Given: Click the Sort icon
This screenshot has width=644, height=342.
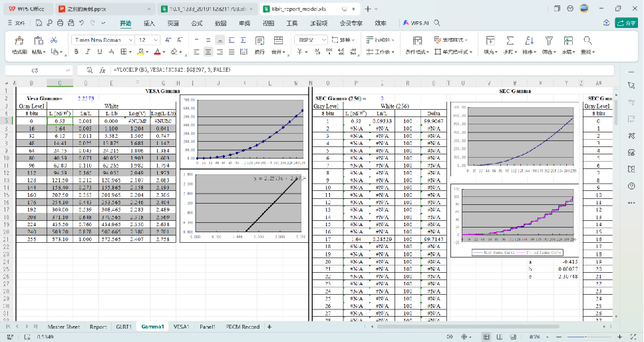Looking at the screenshot, I should click(x=529, y=40).
